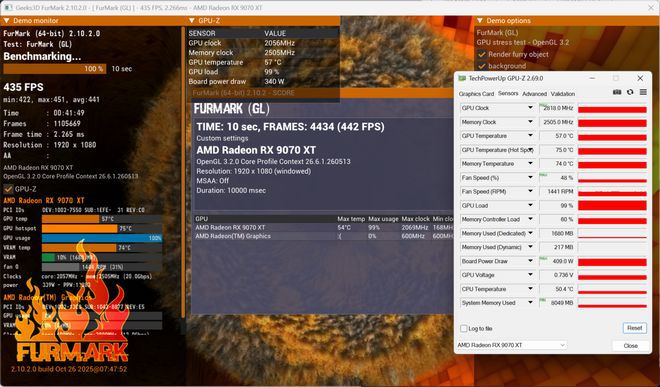
Task: Click the GPU-Z refresh icon
Action: (x=630, y=92)
